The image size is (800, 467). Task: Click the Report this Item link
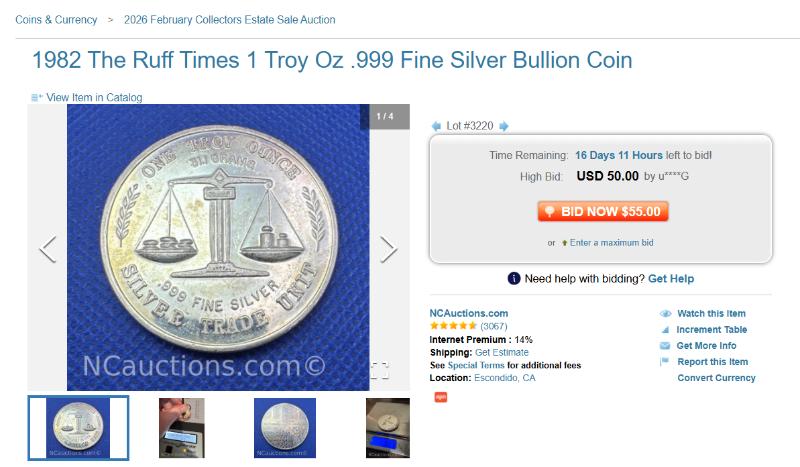(712, 362)
